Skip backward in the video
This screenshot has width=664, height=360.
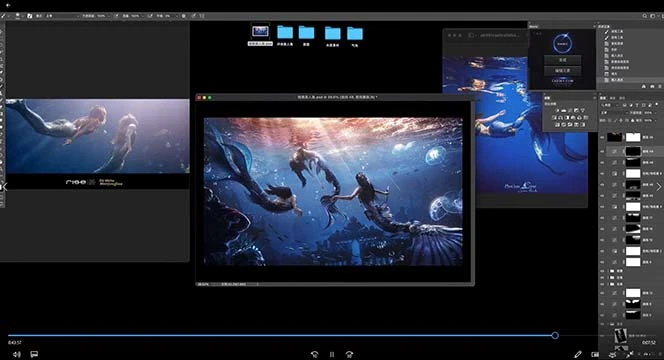click(x=314, y=354)
